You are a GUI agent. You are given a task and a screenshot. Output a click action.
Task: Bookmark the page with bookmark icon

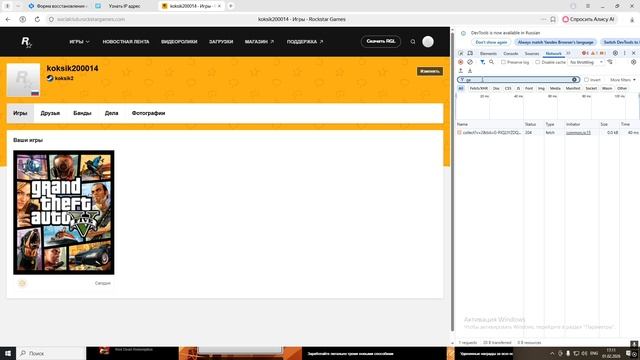pyautogui.click(x=553, y=19)
